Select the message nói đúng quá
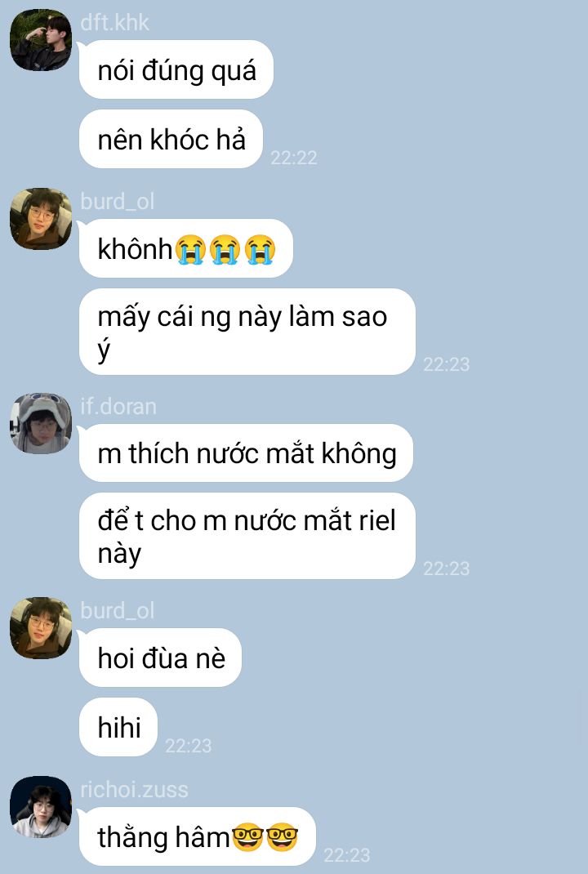 [x=176, y=69]
